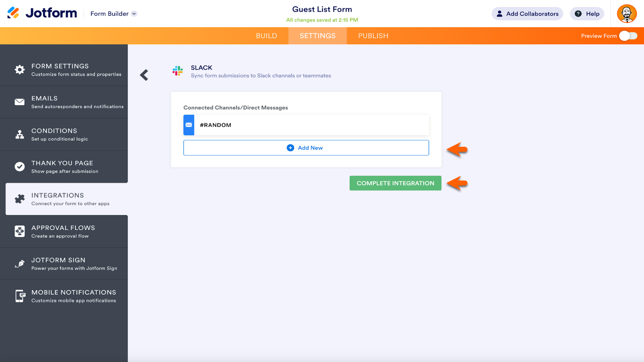Image resolution: width=644 pixels, height=362 pixels.
Task: Click the Slack logo icon
Action: click(x=178, y=71)
